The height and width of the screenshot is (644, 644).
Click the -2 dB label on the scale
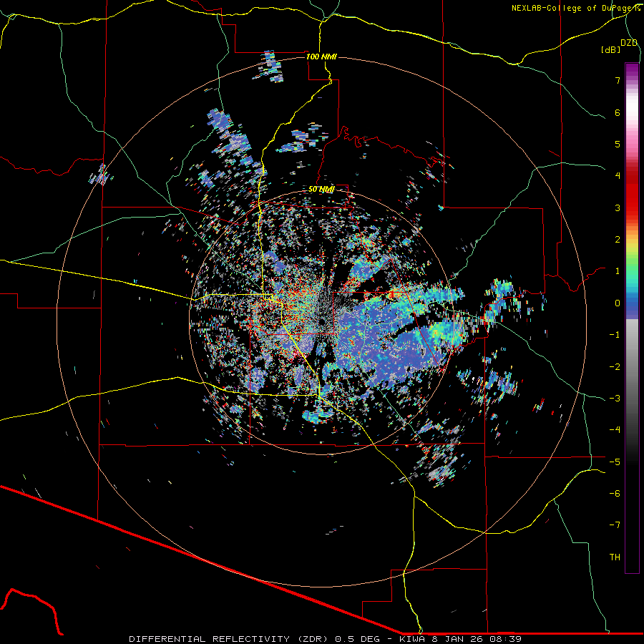pyautogui.click(x=615, y=366)
